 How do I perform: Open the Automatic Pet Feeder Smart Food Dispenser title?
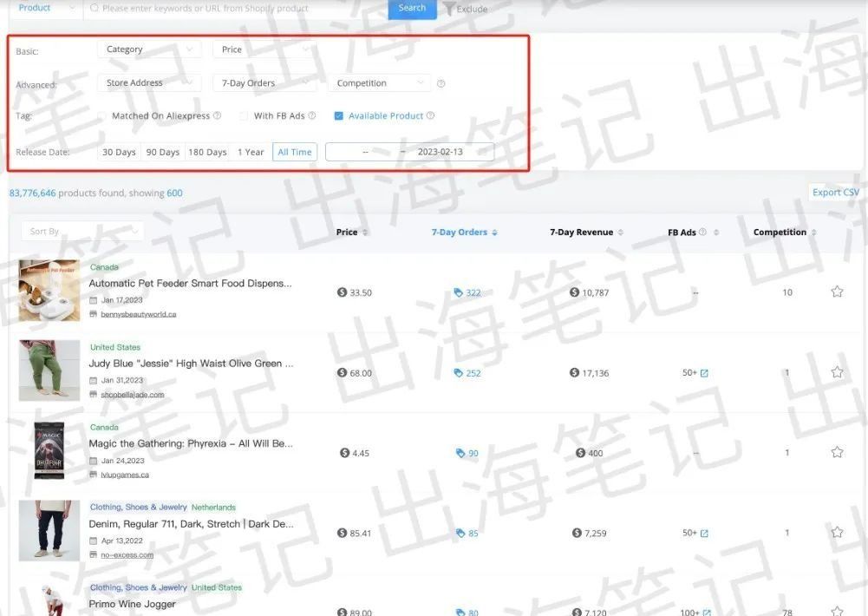[190, 283]
